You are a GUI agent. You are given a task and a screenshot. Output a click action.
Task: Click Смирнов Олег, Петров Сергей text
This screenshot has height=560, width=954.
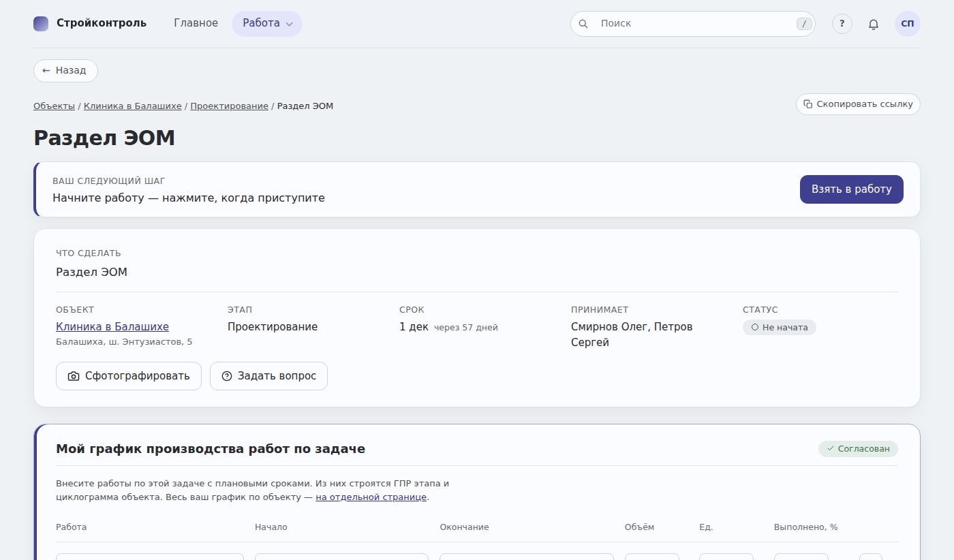632,335
